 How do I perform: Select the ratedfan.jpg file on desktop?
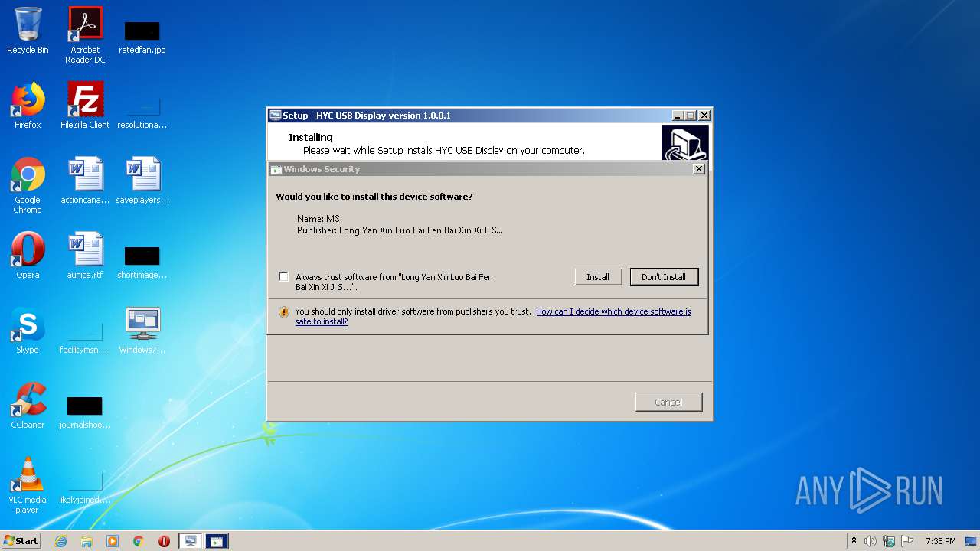click(142, 37)
